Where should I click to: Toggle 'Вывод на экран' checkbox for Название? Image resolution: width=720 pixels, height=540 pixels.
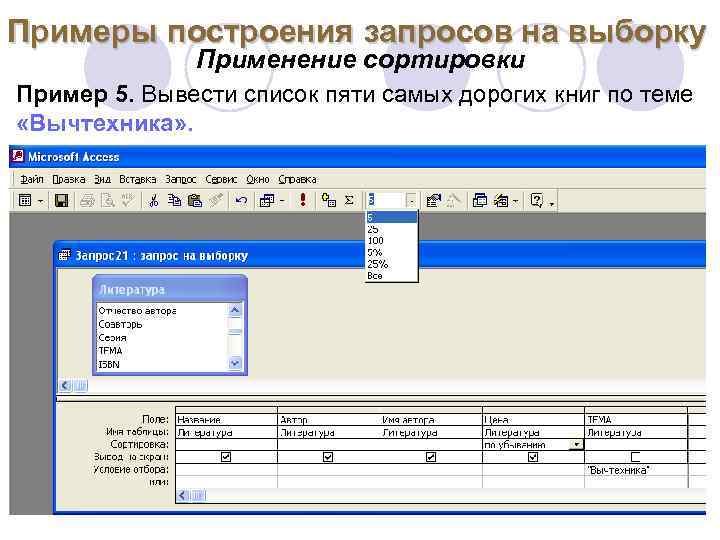(225, 457)
